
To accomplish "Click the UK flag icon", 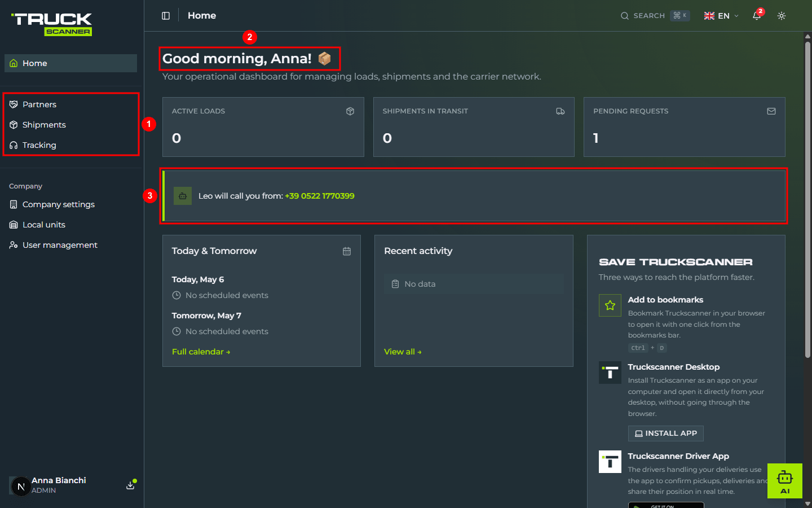I will pos(709,16).
